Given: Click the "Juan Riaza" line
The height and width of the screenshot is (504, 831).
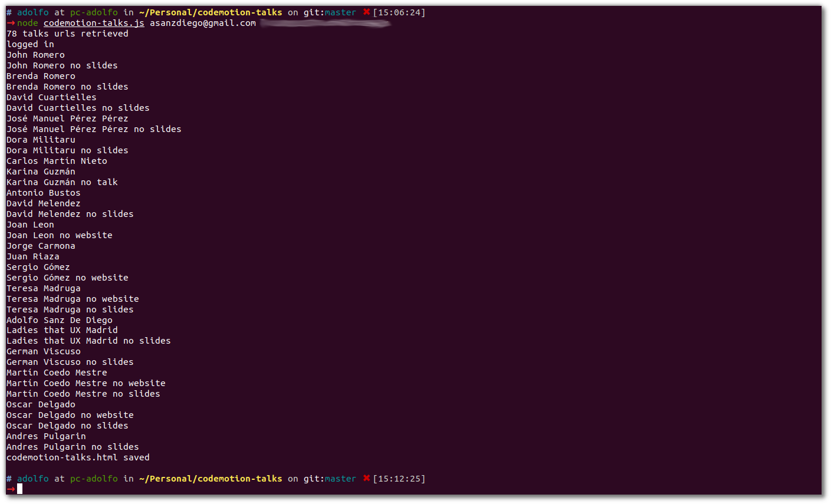Looking at the screenshot, I should tap(33, 256).
